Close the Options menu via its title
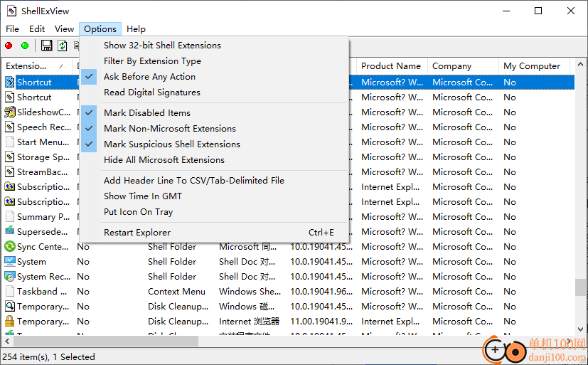Viewport: 588px width, 365px height. pos(100,29)
